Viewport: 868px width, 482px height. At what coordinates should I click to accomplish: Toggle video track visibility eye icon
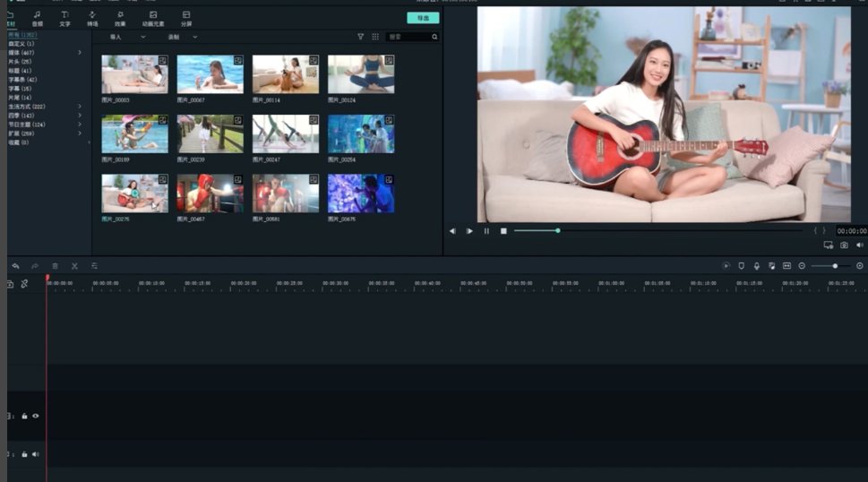coord(36,416)
